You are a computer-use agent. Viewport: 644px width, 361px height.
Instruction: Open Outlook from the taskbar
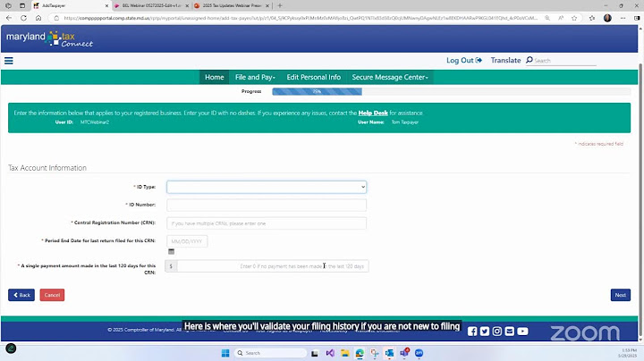point(389,353)
